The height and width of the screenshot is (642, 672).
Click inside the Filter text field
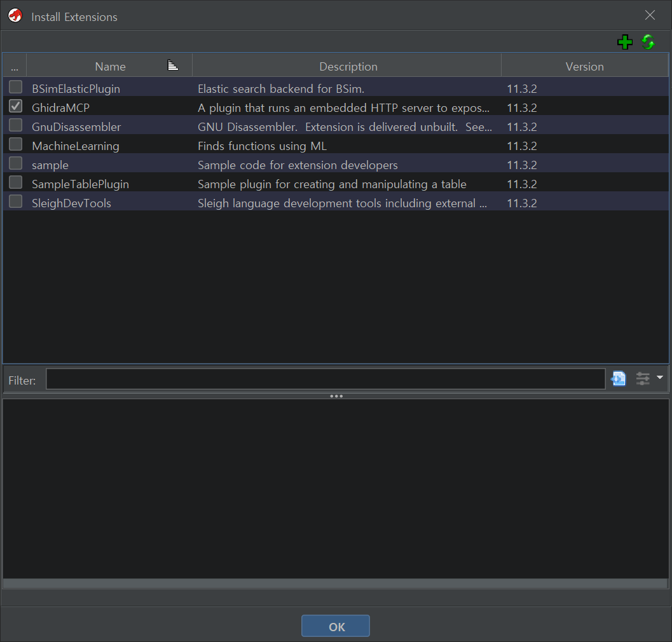(x=326, y=379)
